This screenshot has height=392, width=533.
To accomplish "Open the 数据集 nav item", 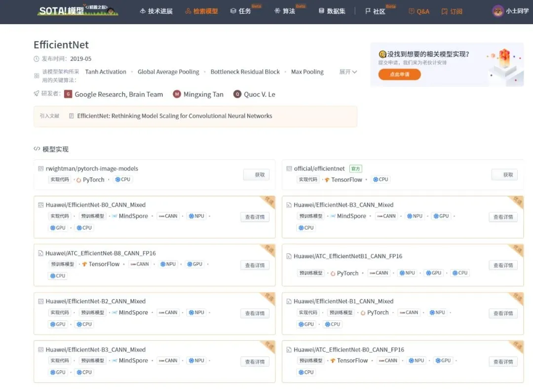I will pyautogui.click(x=332, y=11).
